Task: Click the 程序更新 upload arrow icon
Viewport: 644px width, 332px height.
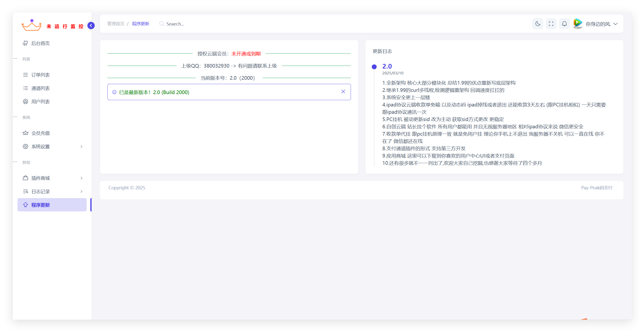Action: (25, 205)
